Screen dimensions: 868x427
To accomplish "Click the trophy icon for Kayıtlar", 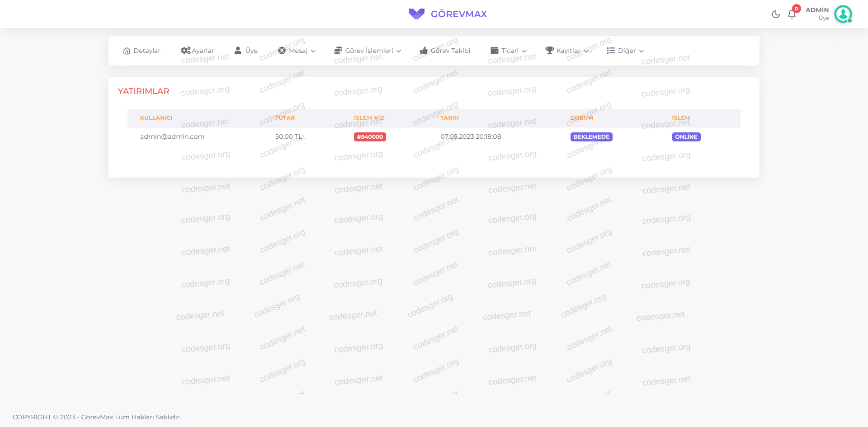I will [549, 51].
